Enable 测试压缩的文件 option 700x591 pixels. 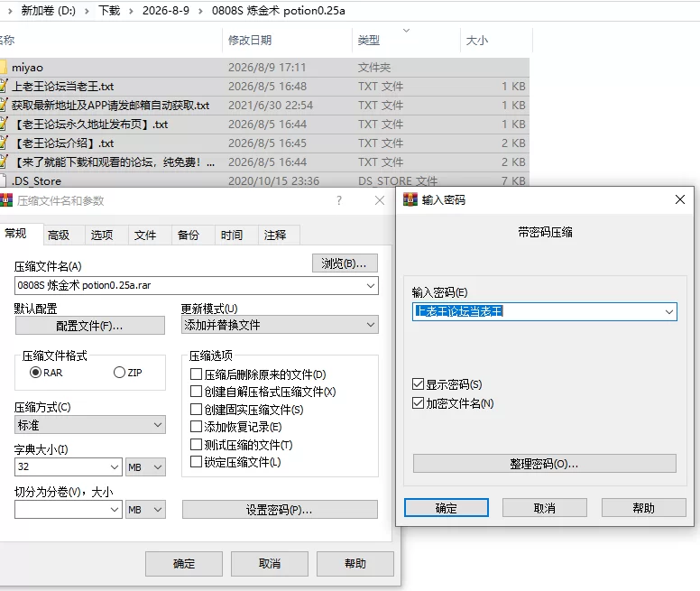[196, 444]
